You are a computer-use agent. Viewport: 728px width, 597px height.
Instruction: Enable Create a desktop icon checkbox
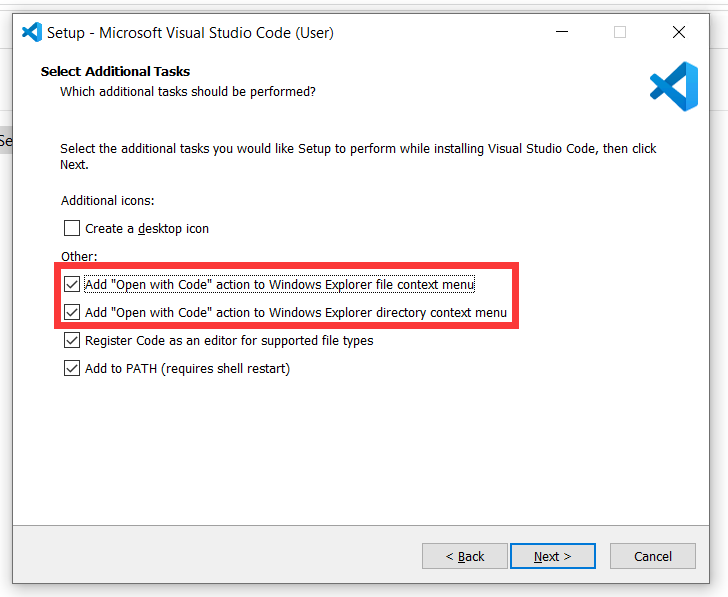click(72, 228)
